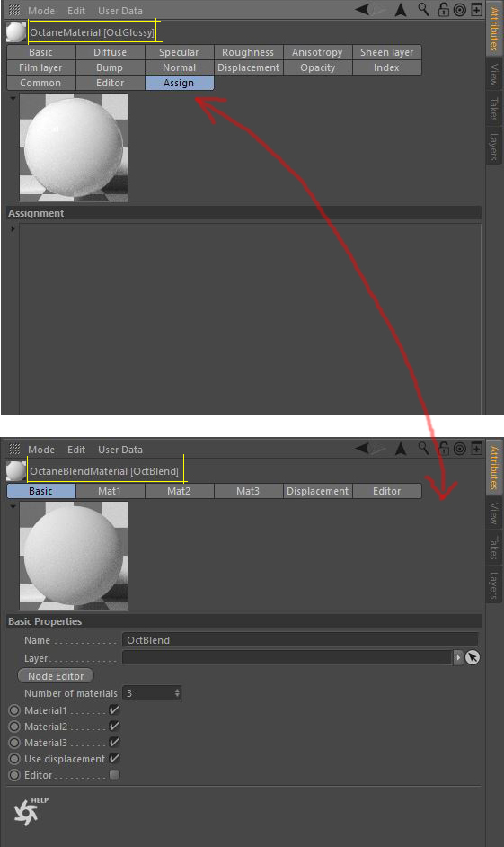Viewport: 504px width, 847px height.
Task: Open Mode menu in OctBlend panel
Action: tap(41, 450)
